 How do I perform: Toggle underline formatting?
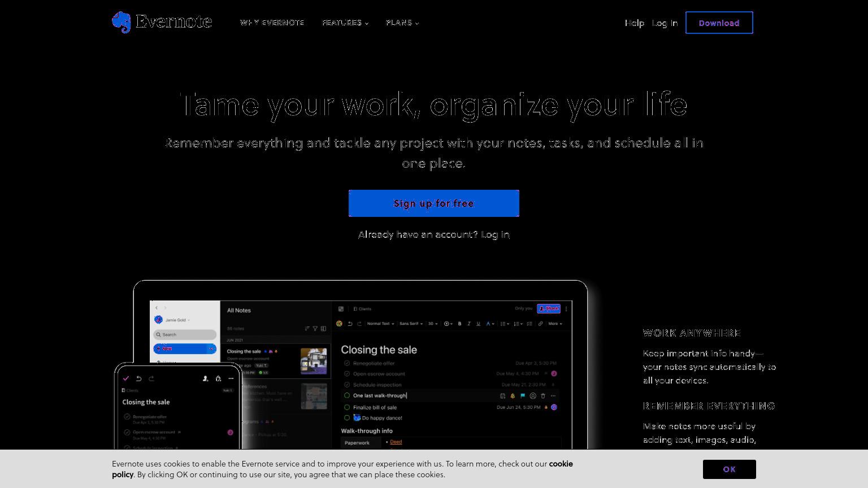(478, 324)
